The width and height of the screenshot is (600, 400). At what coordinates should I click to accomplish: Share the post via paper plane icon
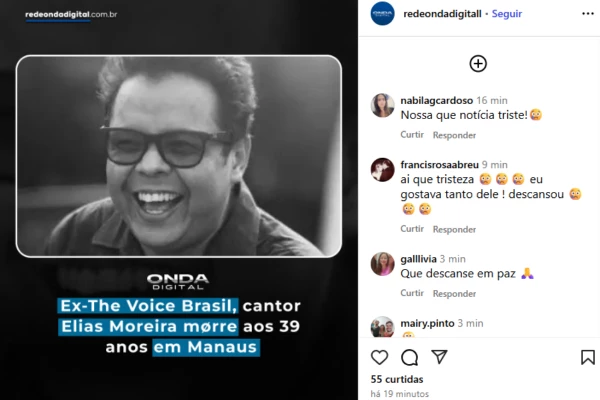[x=439, y=357]
